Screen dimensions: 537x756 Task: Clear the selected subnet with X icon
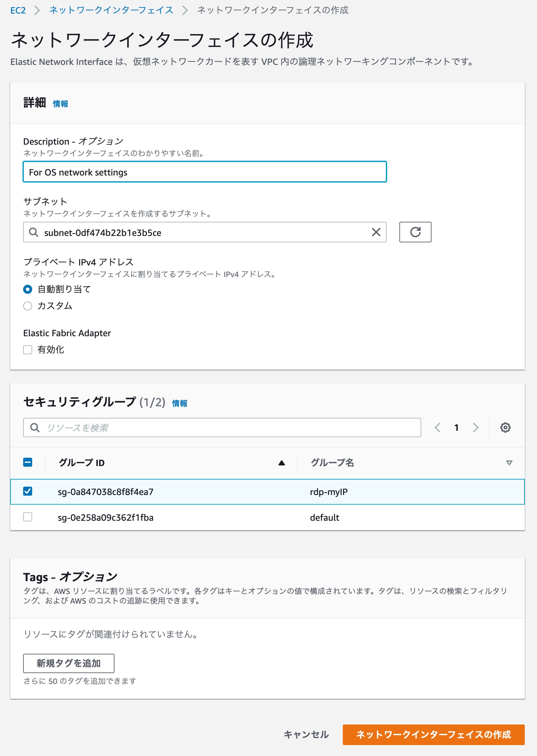tap(376, 232)
